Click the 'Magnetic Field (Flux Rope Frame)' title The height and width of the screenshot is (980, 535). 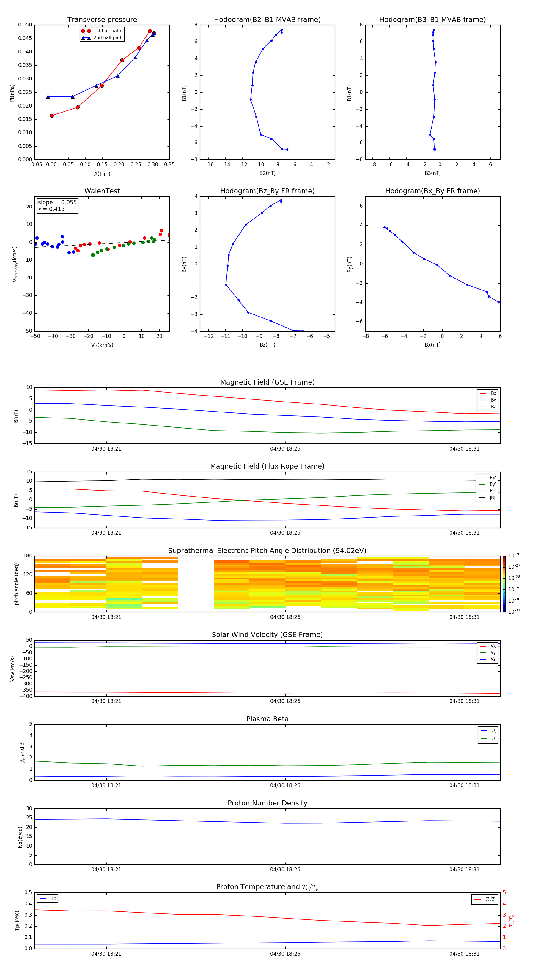(x=267, y=467)
